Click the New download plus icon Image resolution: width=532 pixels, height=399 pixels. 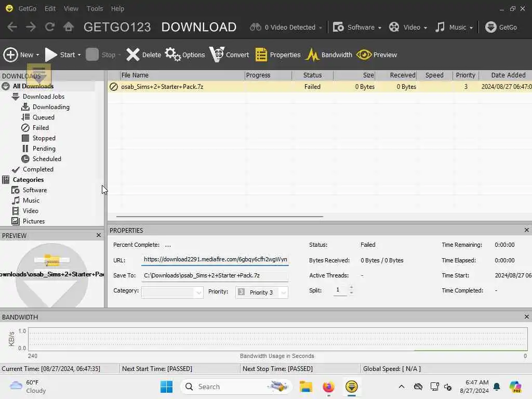(x=10, y=55)
